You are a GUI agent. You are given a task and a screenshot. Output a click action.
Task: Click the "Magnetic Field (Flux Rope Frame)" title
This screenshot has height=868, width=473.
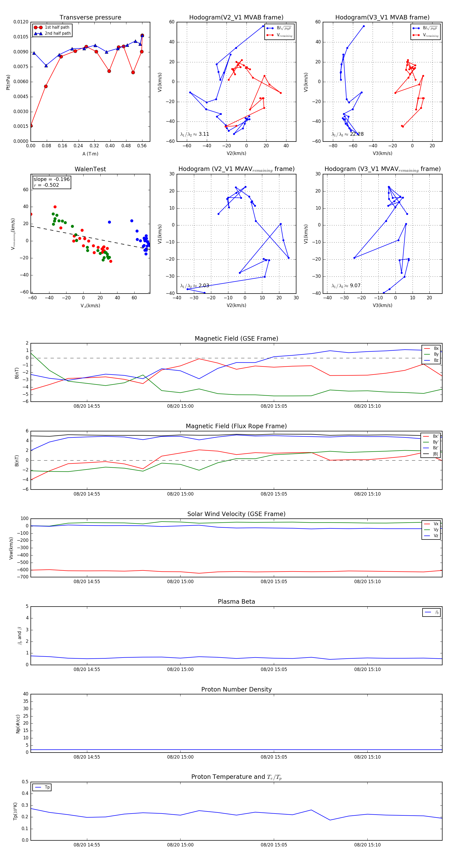point(236,426)
